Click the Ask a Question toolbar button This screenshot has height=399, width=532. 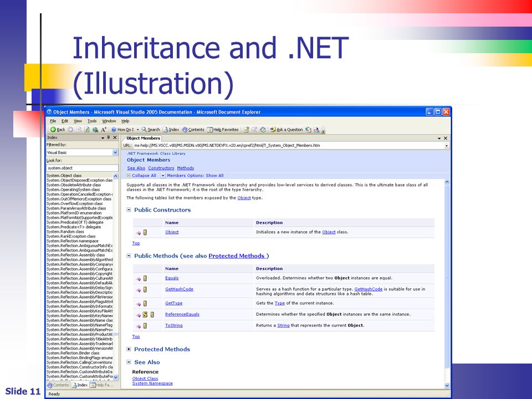pyautogui.click(x=287, y=130)
